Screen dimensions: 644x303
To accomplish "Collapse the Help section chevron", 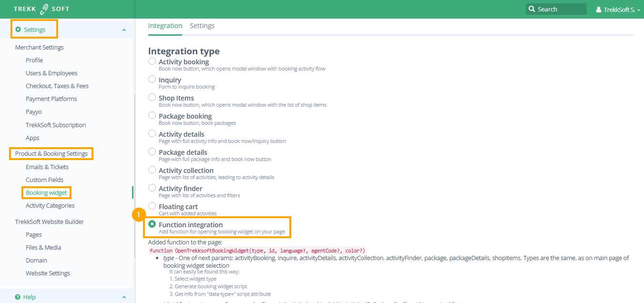I will pyautogui.click(x=124, y=297).
